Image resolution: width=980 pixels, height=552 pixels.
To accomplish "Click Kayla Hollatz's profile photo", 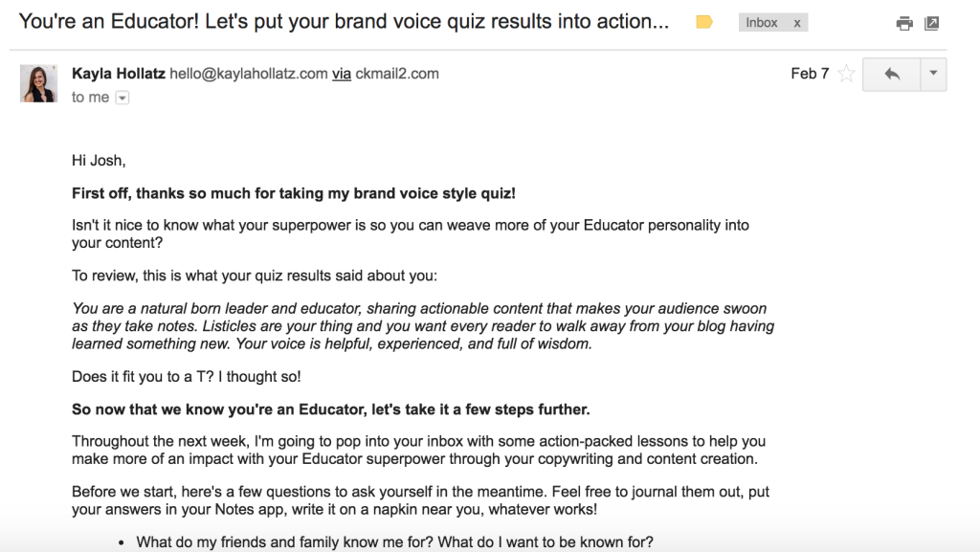I will [38, 83].
